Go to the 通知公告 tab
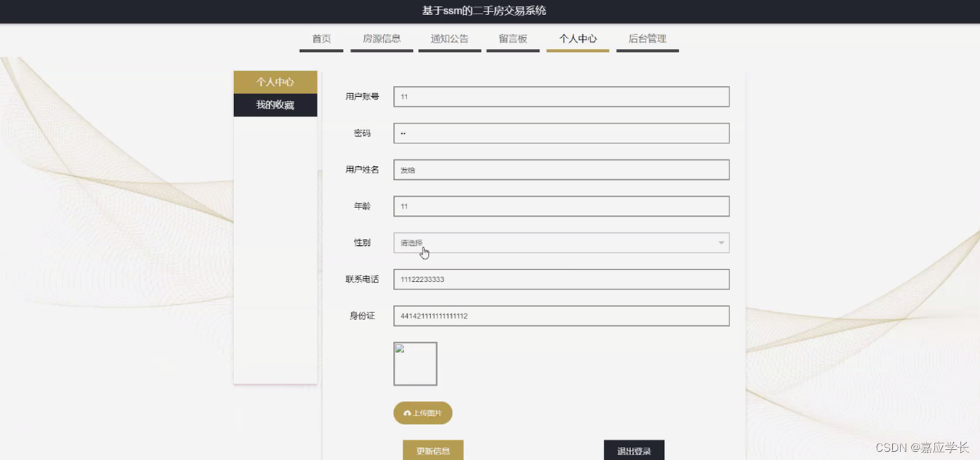Screen dimensions: 980x460 (x=450, y=39)
